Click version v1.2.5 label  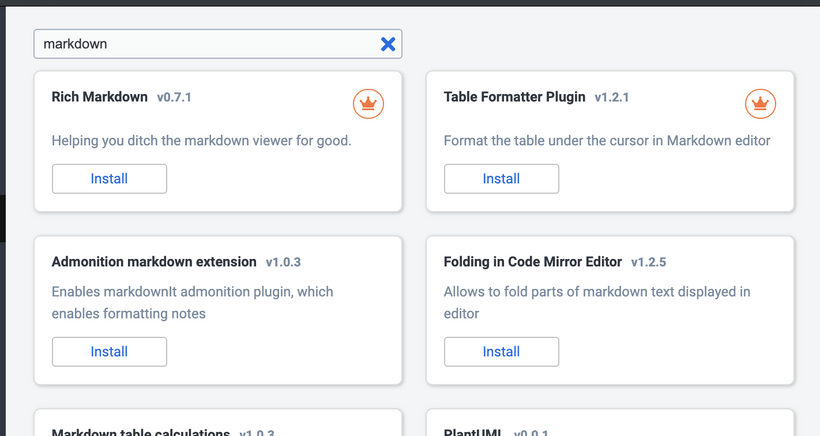click(x=648, y=262)
